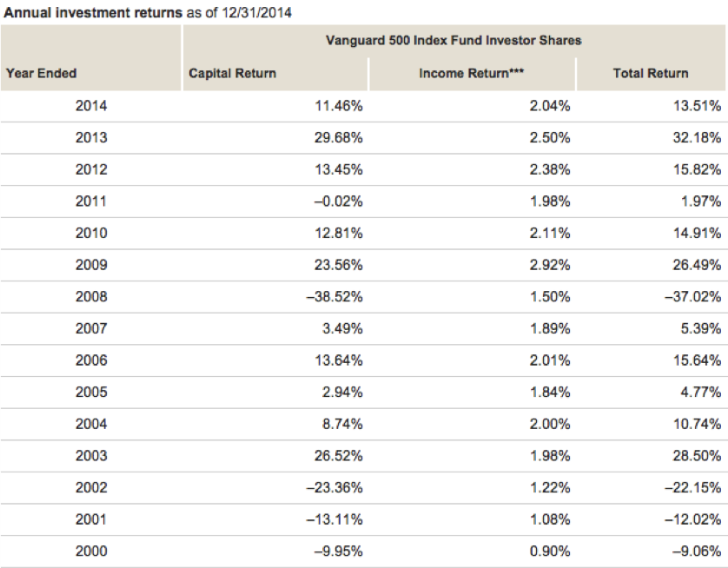Click total return value 32.18%
Screen dimensions: 728x568
coord(698,138)
